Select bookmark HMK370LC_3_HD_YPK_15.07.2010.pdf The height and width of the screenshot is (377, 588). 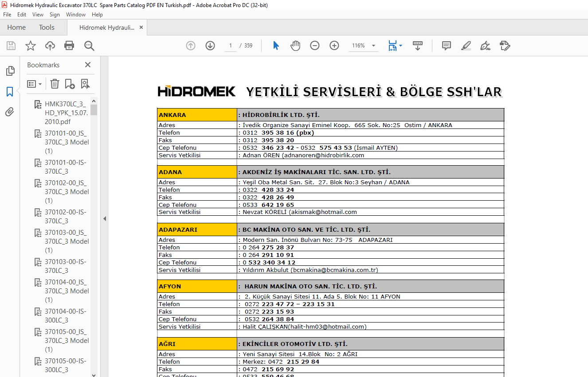click(66, 113)
